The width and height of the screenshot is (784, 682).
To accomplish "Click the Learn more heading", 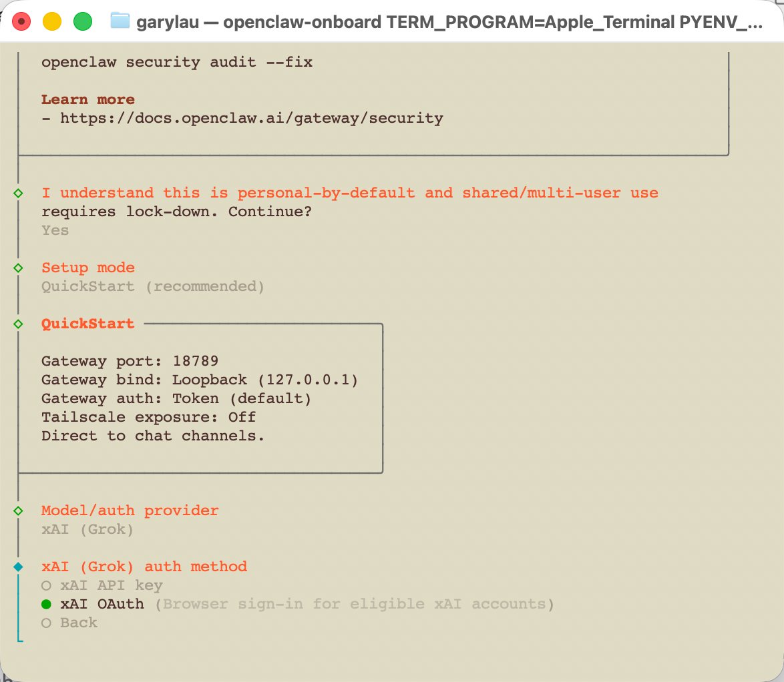I will [88, 99].
